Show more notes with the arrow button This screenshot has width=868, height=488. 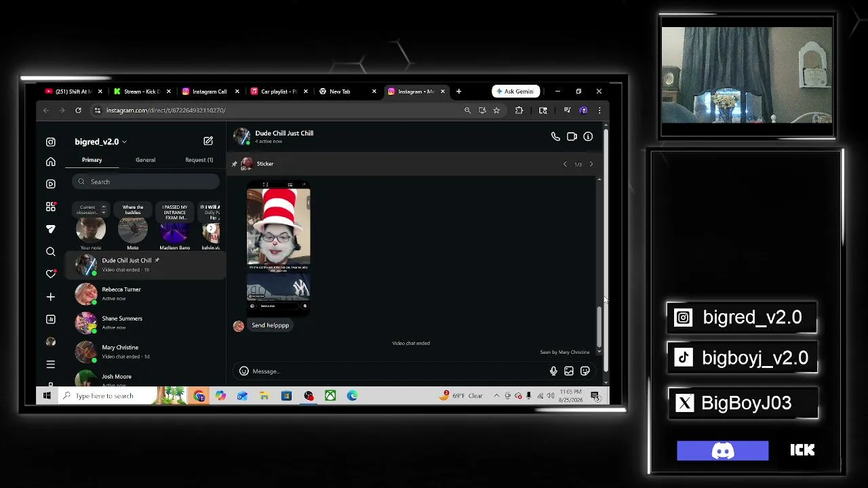pyautogui.click(x=212, y=229)
